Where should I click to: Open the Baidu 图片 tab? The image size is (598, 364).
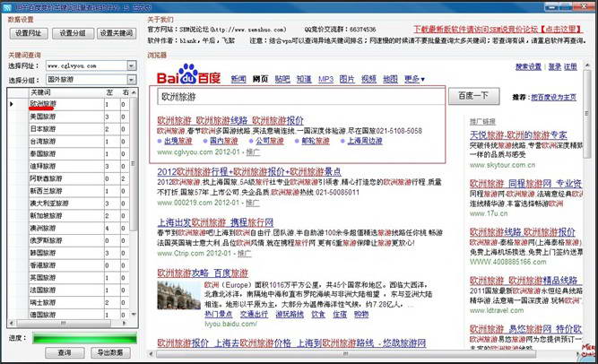tap(347, 79)
